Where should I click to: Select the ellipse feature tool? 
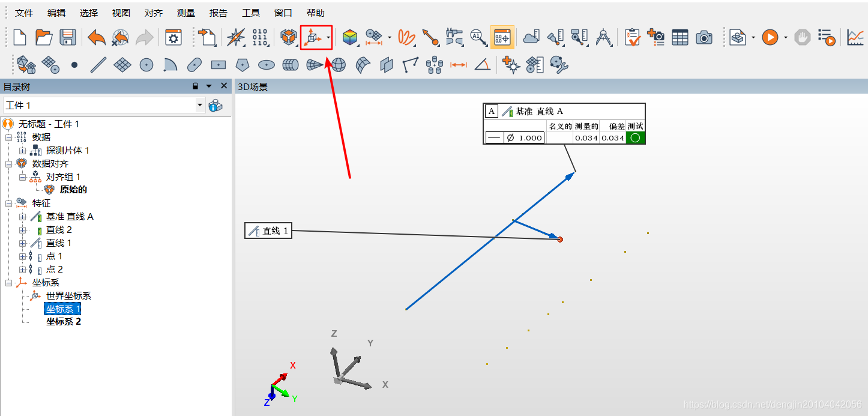(267, 64)
